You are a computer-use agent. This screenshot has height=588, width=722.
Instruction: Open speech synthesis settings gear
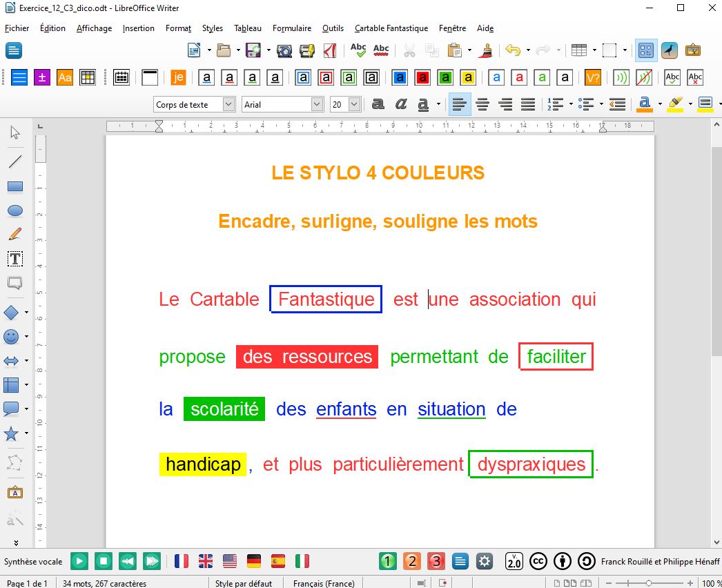485,561
